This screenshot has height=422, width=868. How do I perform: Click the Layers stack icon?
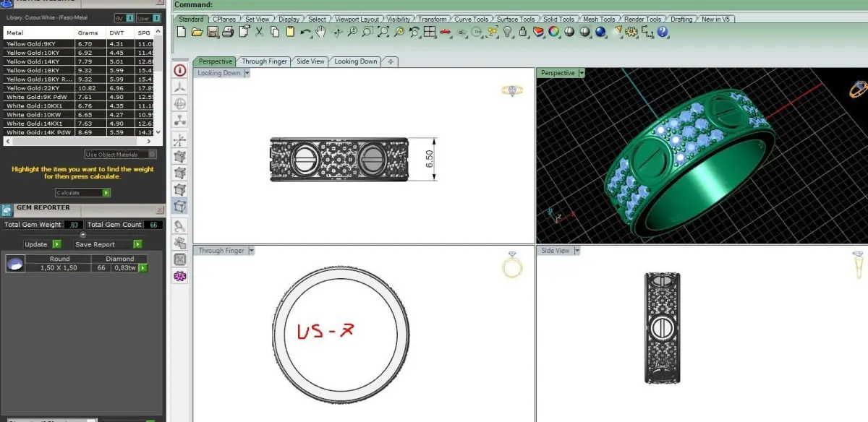click(x=537, y=31)
